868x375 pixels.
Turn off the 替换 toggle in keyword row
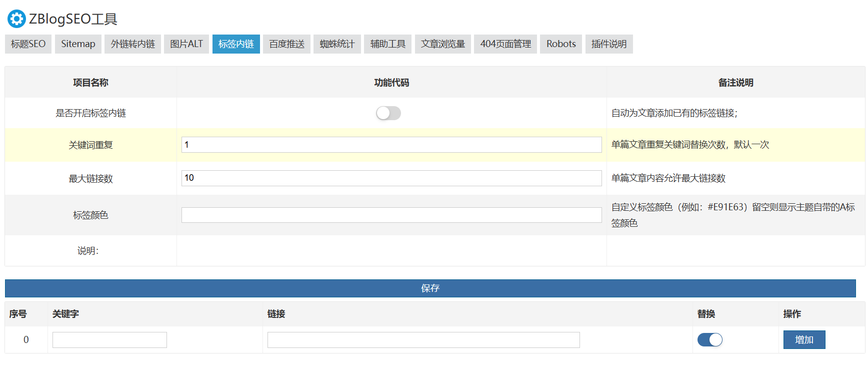click(x=709, y=340)
